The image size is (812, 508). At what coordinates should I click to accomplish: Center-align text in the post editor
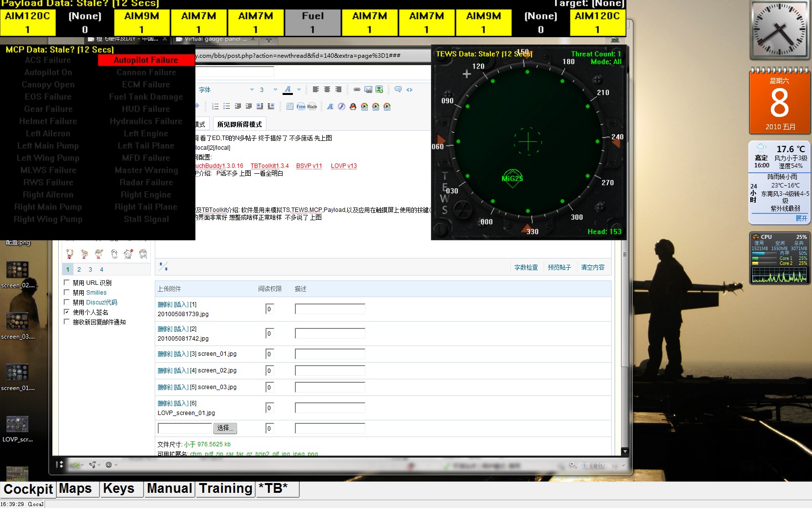click(327, 90)
